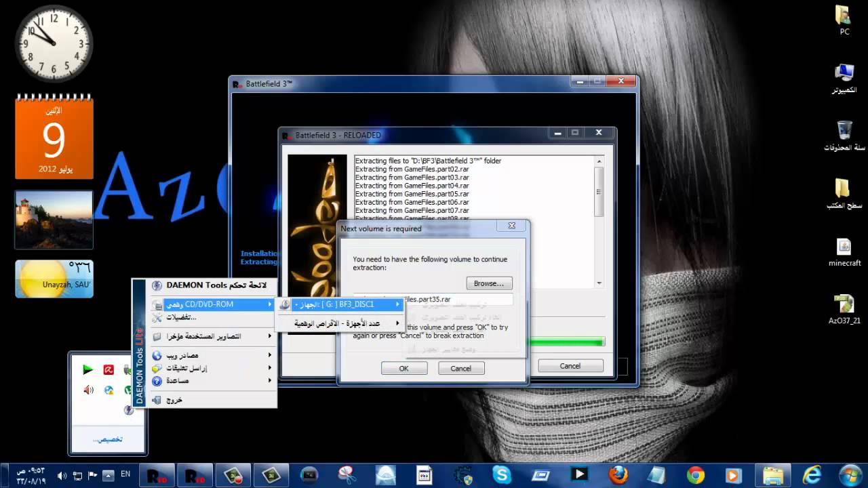Click the network icon in system tray
Screen dimensions: 868x488
click(x=77, y=476)
